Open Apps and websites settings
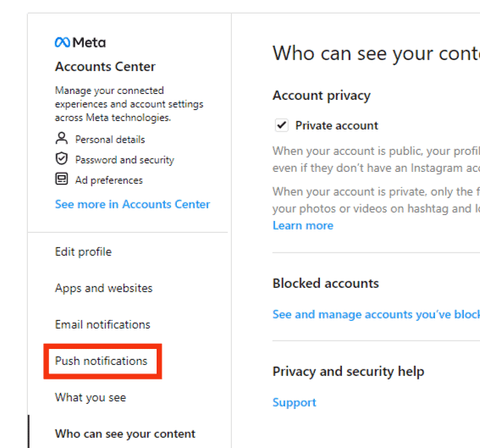This screenshot has height=448, width=480. click(104, 288)
